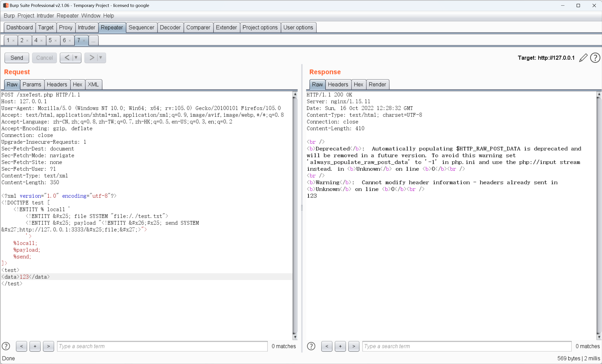Show request Hex view
602x364 pixels.
[x=77, y=85]
